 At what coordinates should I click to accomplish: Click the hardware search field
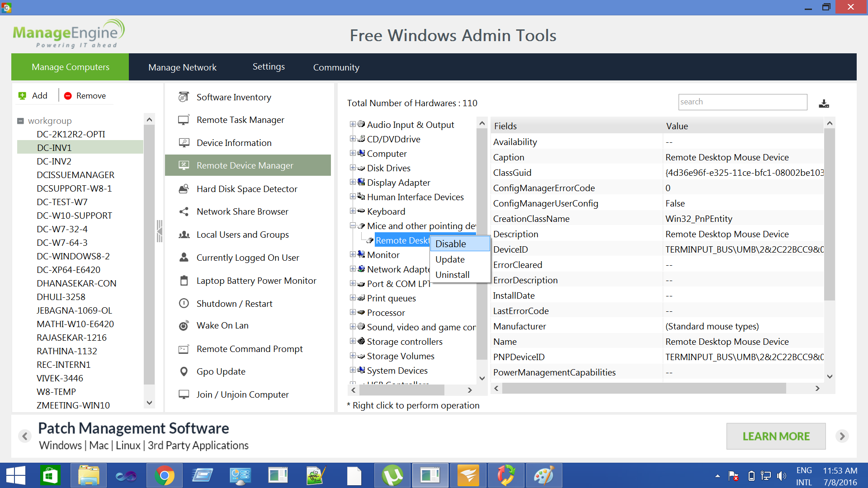click(742, 102)
